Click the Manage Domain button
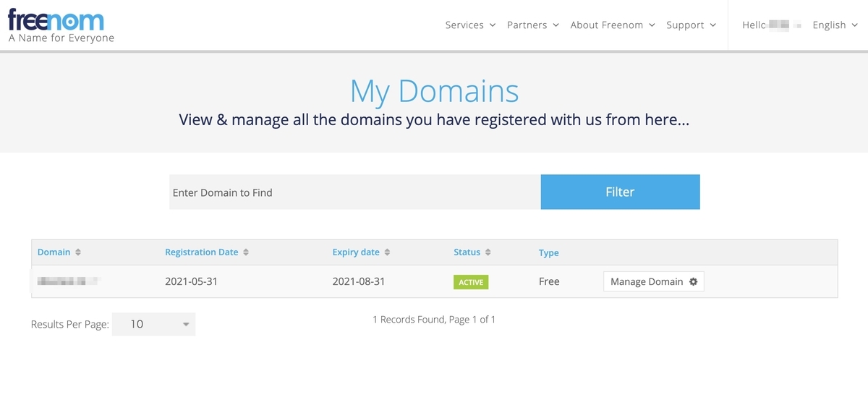The image size is (868, 405). 654,282
